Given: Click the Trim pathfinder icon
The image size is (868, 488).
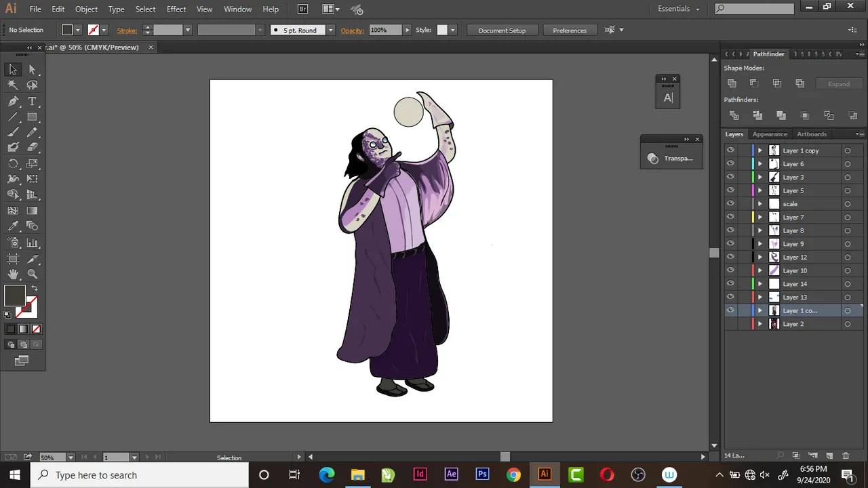Looking at the screenshot, I should (x=757, y=115).
